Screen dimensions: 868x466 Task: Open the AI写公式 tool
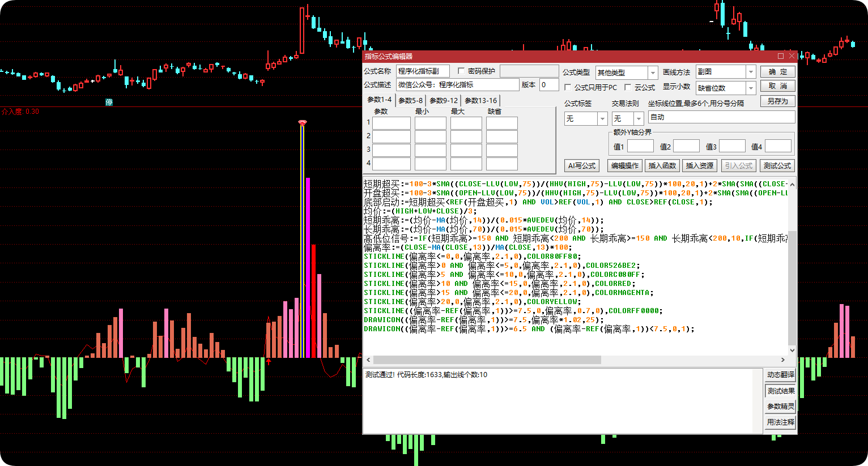[582, 166]
